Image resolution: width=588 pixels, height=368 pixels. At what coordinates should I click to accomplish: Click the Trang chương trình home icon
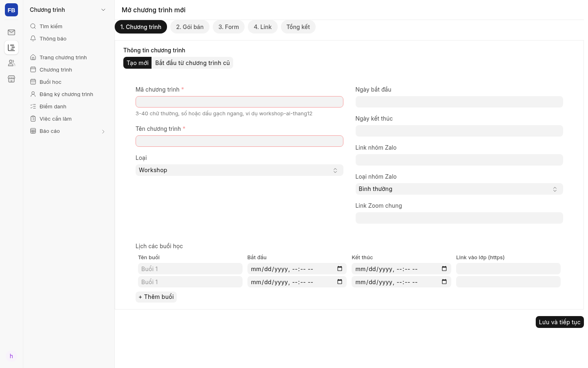click(33, 57)
